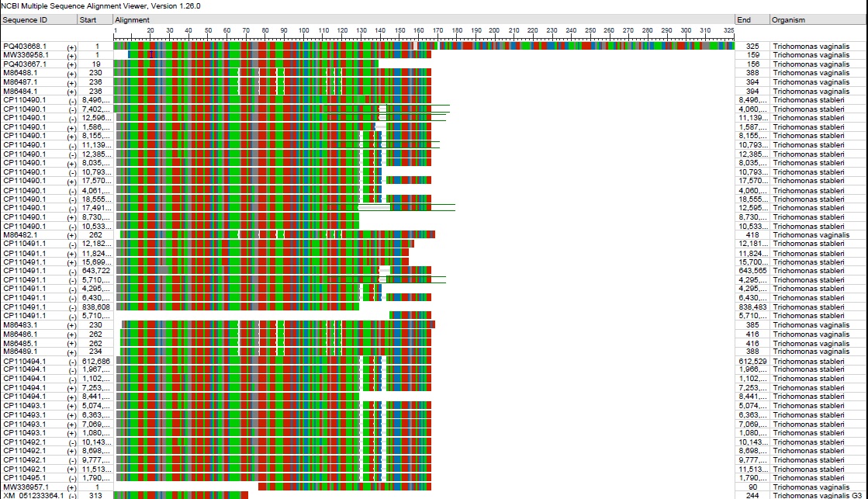
Task: Click the minus strand marker for XM_051233364.1
Action: (72, 495)
